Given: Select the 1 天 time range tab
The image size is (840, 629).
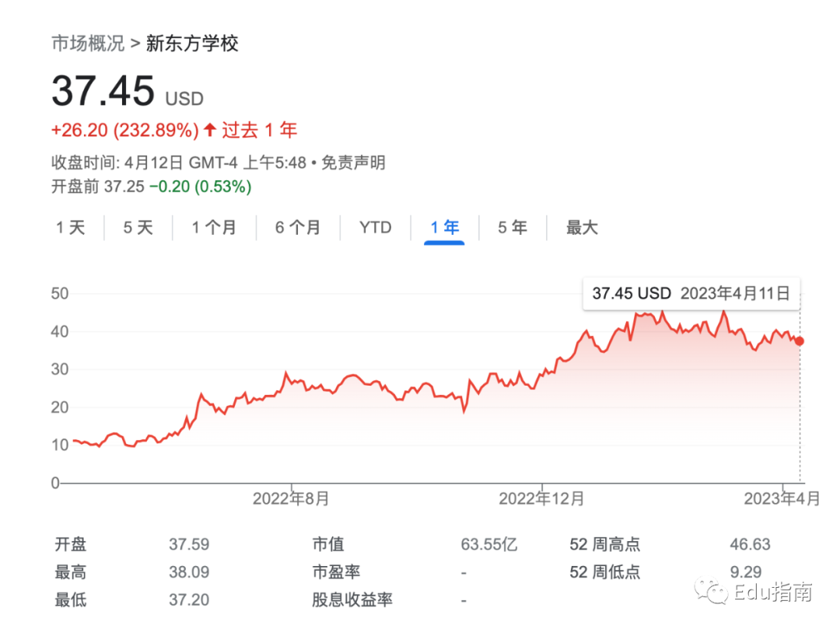Looking at the screenshot, I should click(x=71, y=228).
